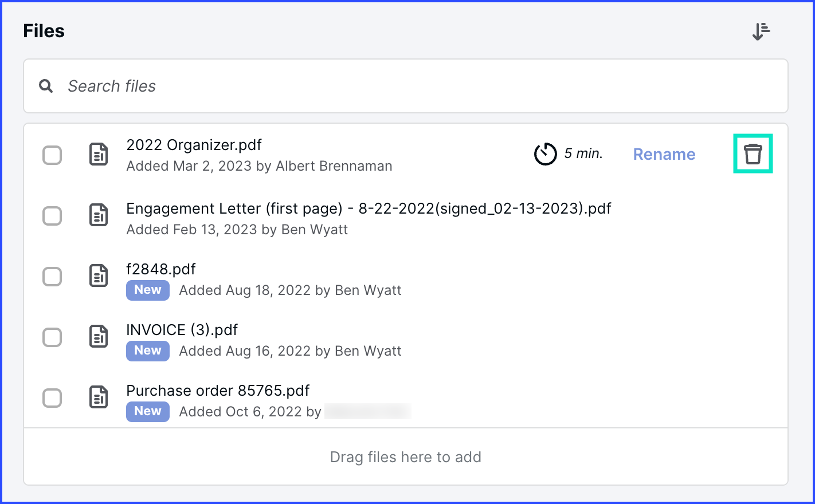The width and height of the screenshot is (815, 504).
Task: Click the New badge on f2848.pdf
Action: (x=147, y=290)
